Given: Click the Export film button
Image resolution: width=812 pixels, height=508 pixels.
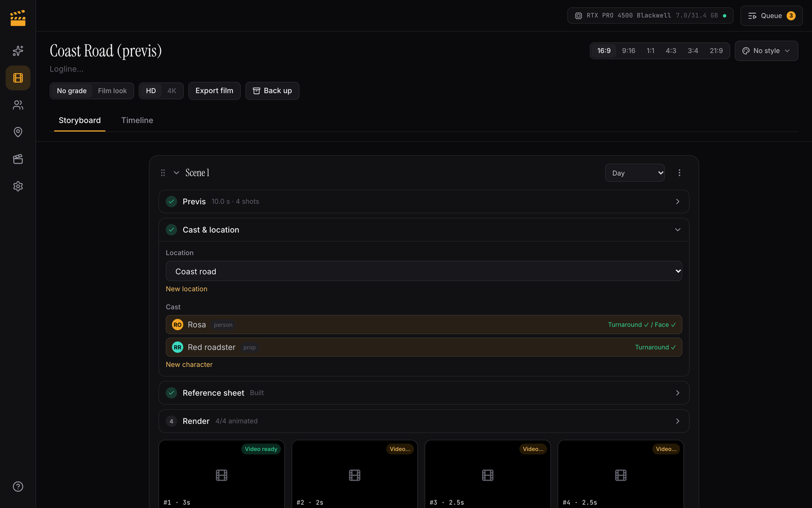Looking at the screenshot, I should pos(214,91).
